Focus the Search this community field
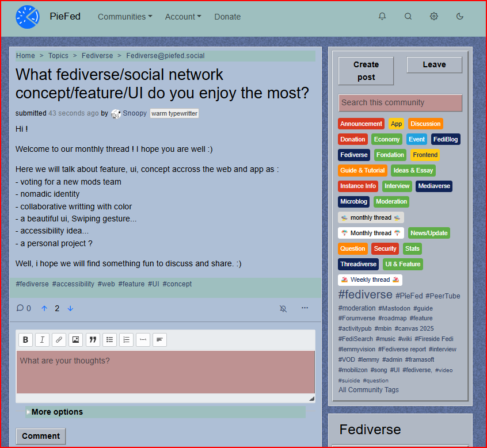 [x=400, y=103]
